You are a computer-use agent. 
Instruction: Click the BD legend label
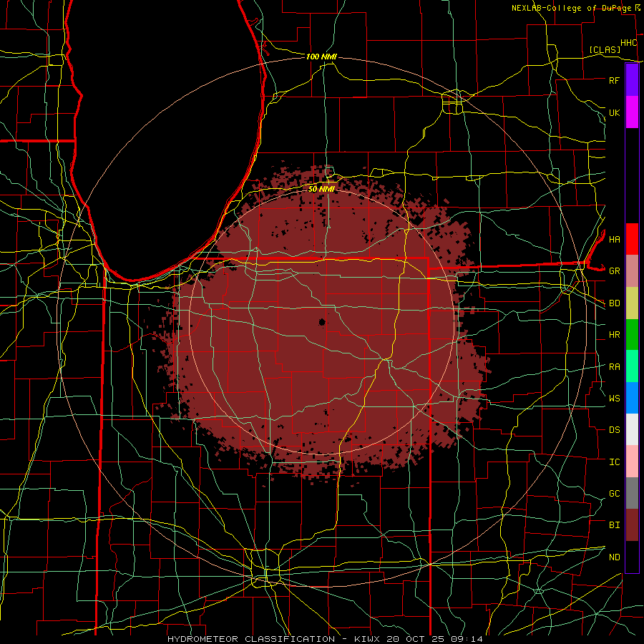614,303
